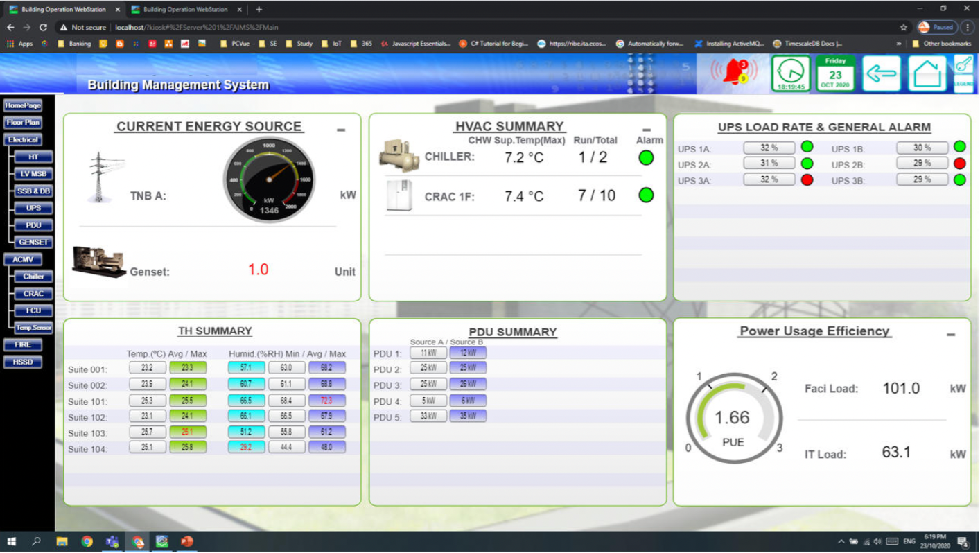The width and height of the screenshot is (980, 553).
Task: Click Suite 101 max humidity 72.3
Action: 326,401
